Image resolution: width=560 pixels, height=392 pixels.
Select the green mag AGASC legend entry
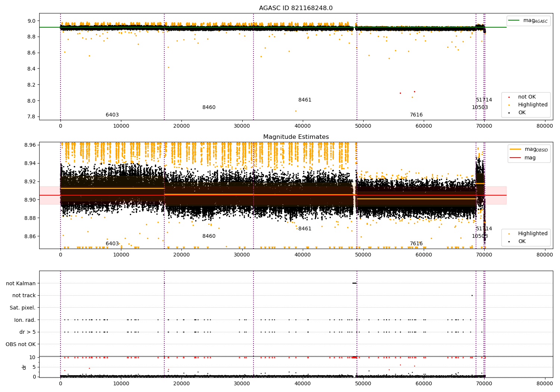pos(529,21)
